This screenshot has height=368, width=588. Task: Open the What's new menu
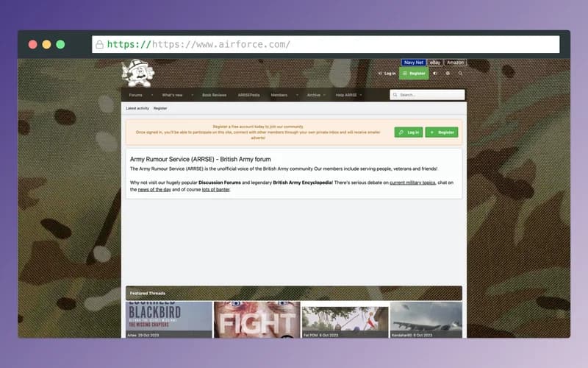click(172, 95)
